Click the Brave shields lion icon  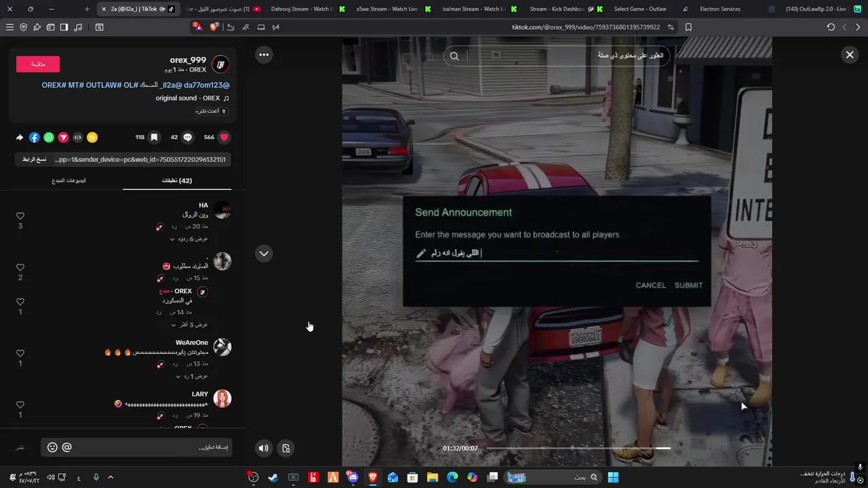214,27
